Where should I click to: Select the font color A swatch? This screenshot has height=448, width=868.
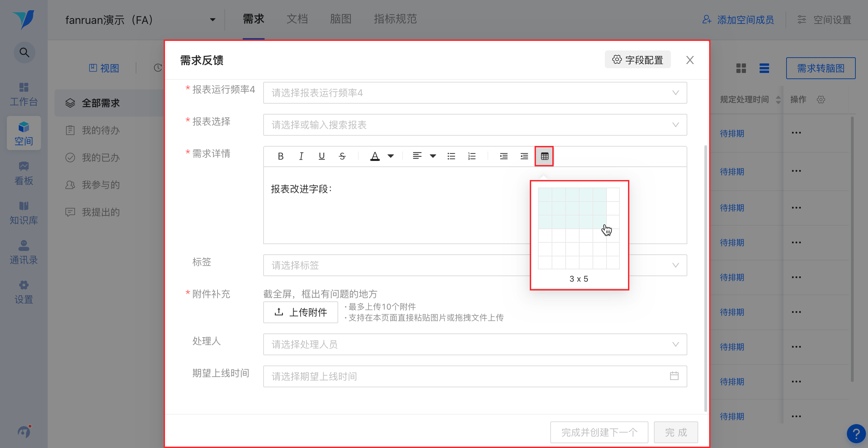point(375,156)
